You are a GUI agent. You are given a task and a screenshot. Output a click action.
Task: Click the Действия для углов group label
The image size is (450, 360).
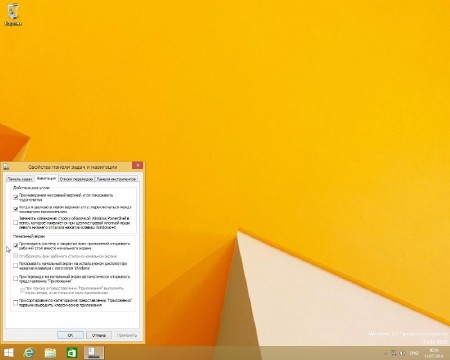coord(31,188)
